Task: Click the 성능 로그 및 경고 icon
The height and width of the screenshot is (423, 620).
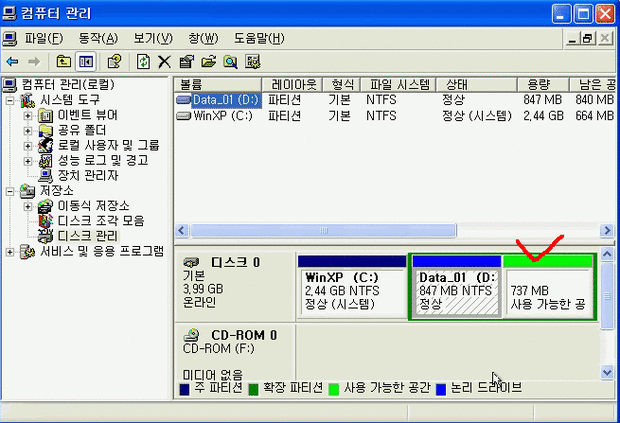Action: tap(46, 160)
